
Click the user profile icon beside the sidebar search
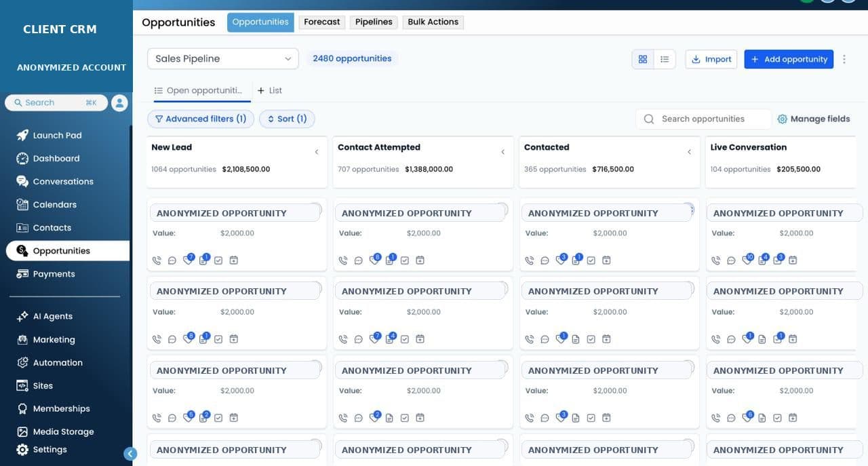click(x=119, y=102)
